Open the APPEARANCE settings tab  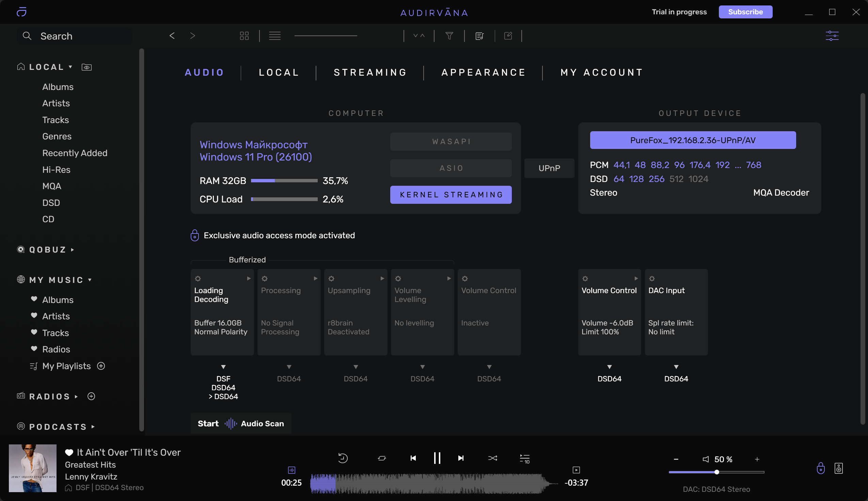pyautogui.click(x=483, y=72)
